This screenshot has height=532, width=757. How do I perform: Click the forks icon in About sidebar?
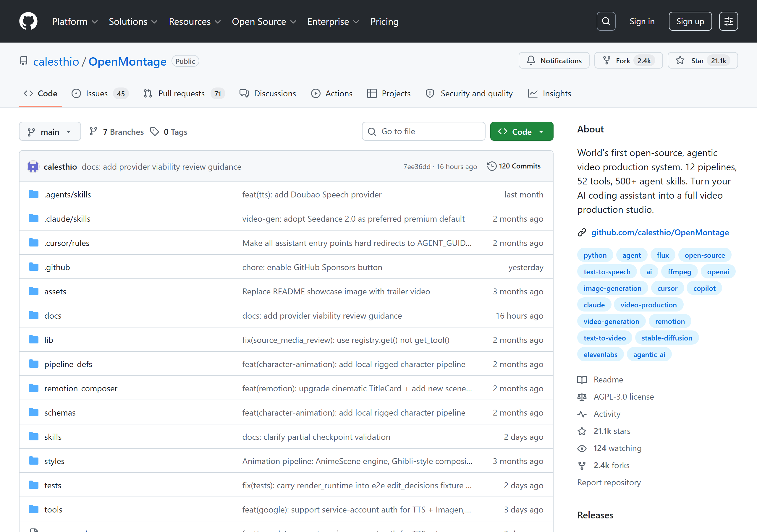point(582,465)
